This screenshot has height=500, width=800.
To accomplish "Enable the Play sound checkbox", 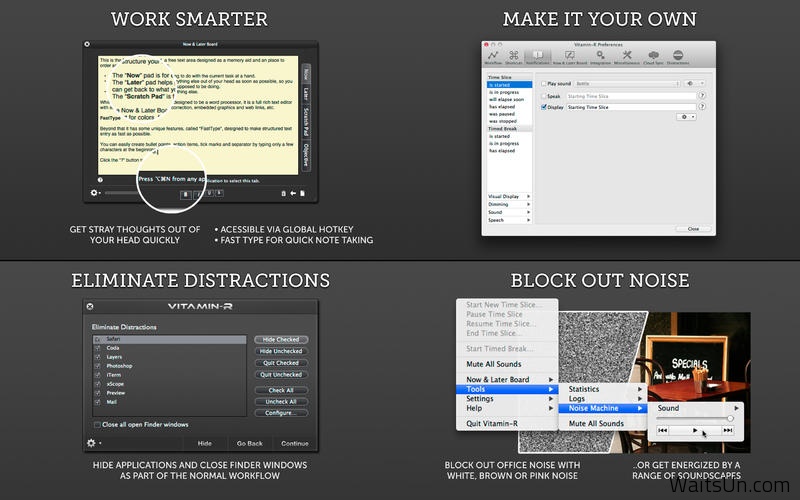I will 544,84.
